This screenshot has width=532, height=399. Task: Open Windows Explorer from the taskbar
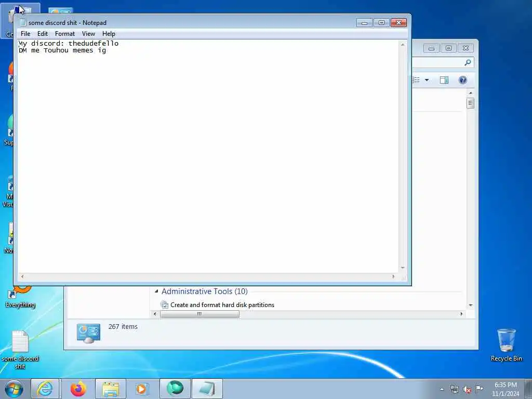[111, 389]
